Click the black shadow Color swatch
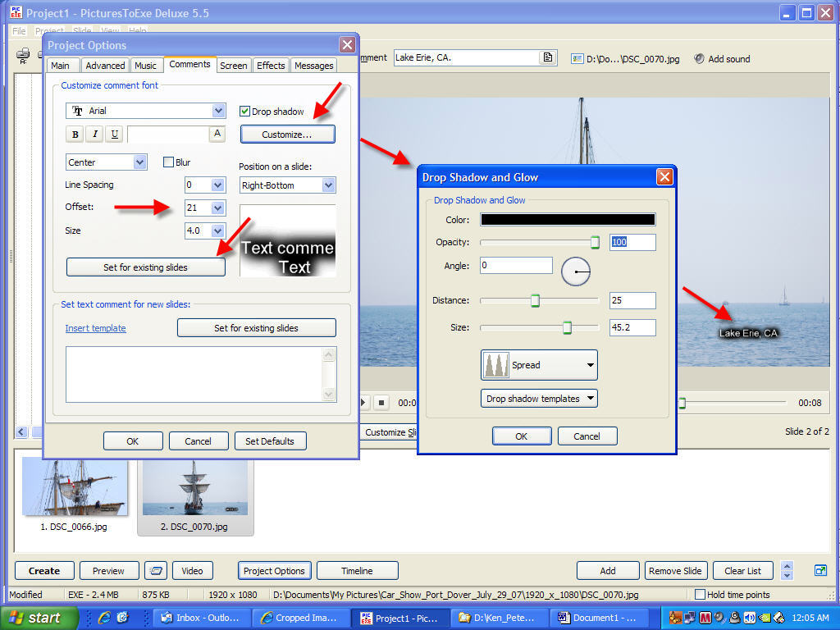The height and width of the screenshot is (630, 840). coord(568,219)
